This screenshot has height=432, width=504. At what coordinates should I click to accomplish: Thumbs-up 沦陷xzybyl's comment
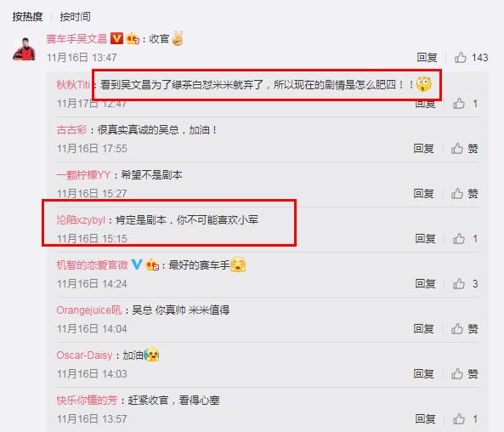point(459,239)
